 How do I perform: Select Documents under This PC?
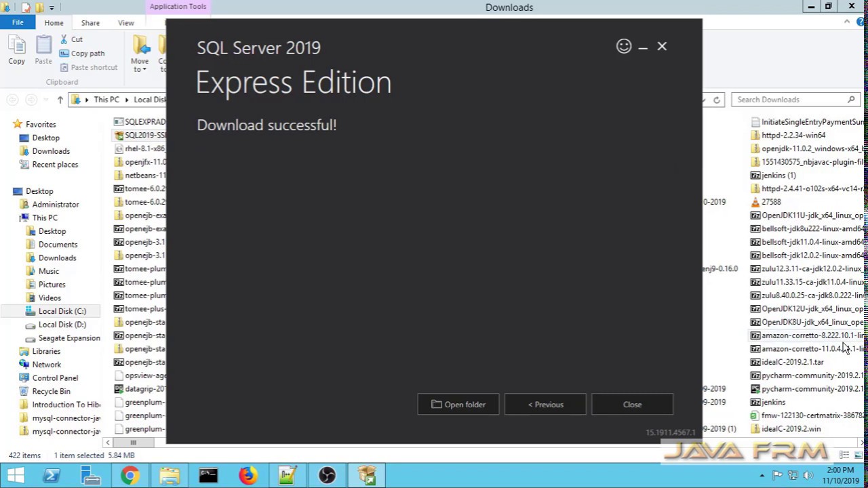tap(58, 245)
